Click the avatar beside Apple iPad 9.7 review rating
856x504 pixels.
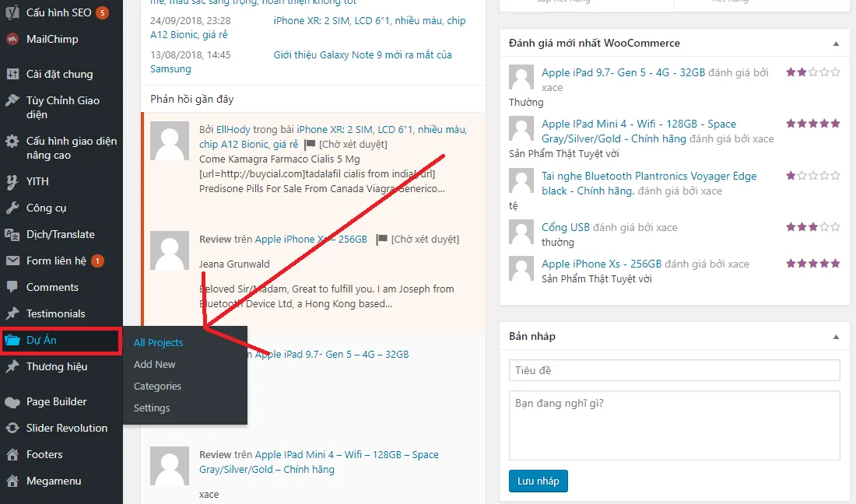[x=521, y=77]
